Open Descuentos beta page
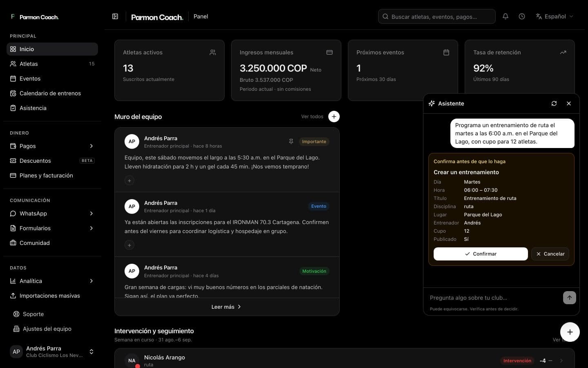The height and width of the screenshot is (368, 588). [x=52, y=161]
